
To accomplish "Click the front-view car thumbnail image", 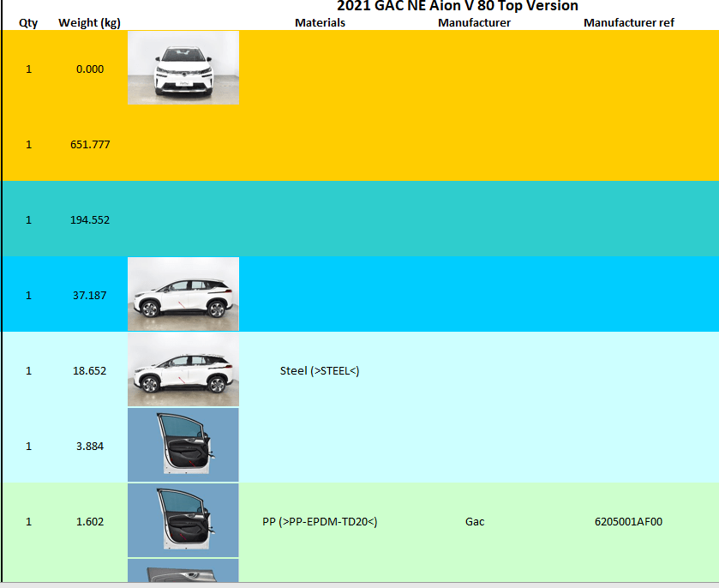I will tap(183, 68).
